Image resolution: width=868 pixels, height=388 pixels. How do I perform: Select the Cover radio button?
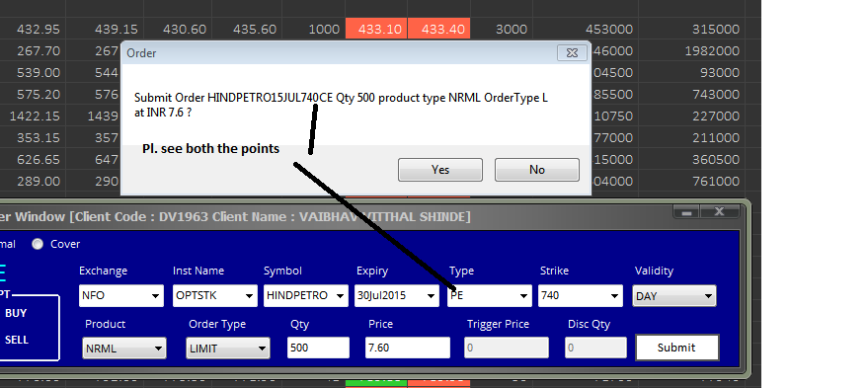[x=38, y=244]
